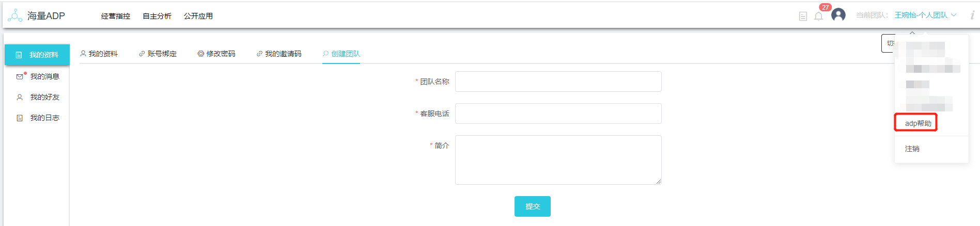Viewport: 980px width, 226px height.
Task: Open the 经营指控 top menu
Action: (116, 16)
